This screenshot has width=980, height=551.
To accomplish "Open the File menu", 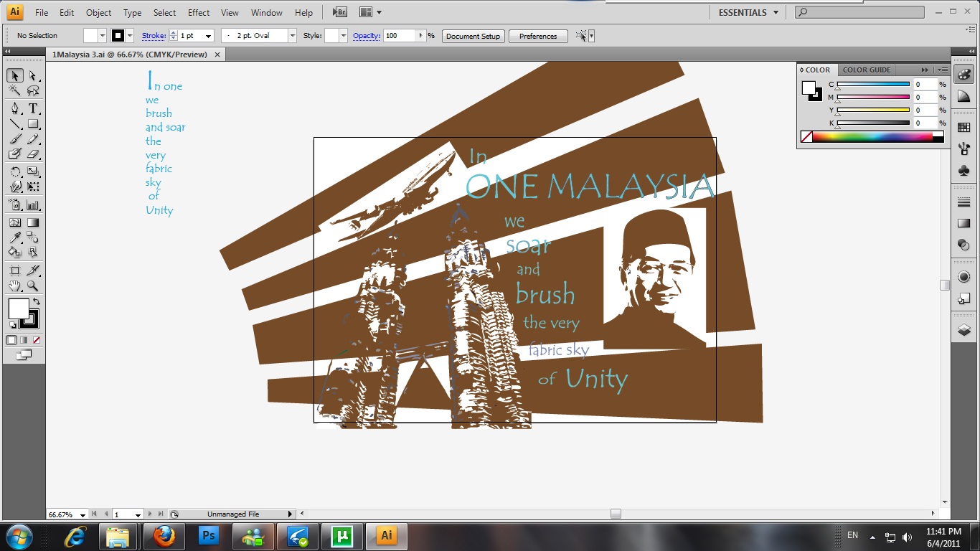I will pyautogui.click(x=42, y=13).
